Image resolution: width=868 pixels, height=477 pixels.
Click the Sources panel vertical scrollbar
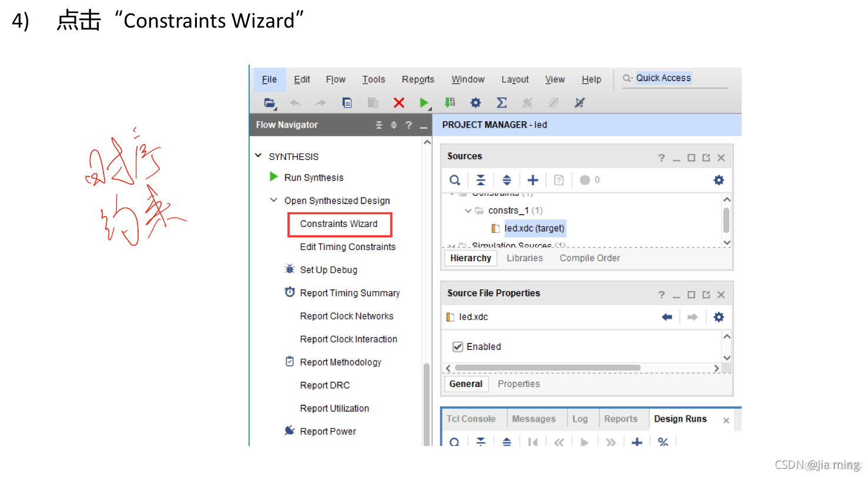tap(726, 221)
